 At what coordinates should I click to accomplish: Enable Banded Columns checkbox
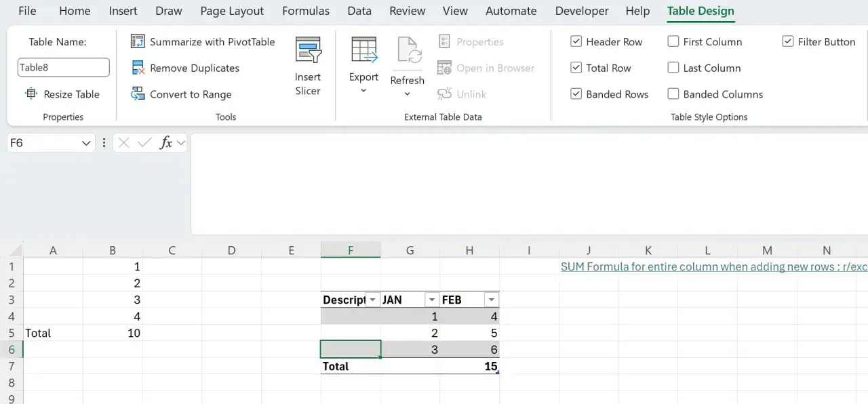(673, 94)
